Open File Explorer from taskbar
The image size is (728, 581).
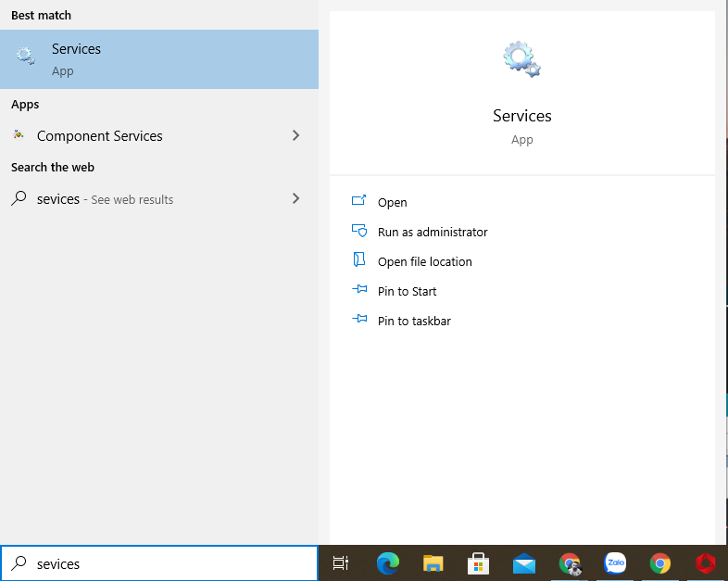click(433, 563)
